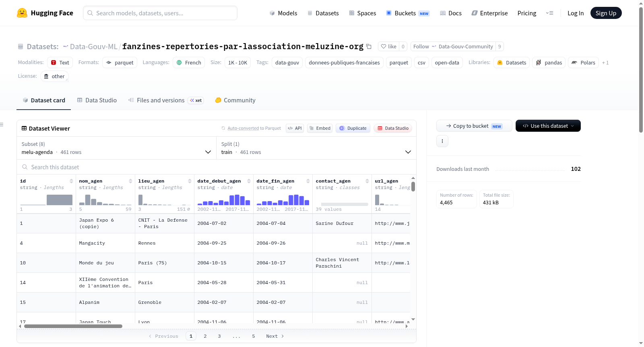644x347 pixels.
Task: Open Files and versions tab
Action: coord(166,100)
